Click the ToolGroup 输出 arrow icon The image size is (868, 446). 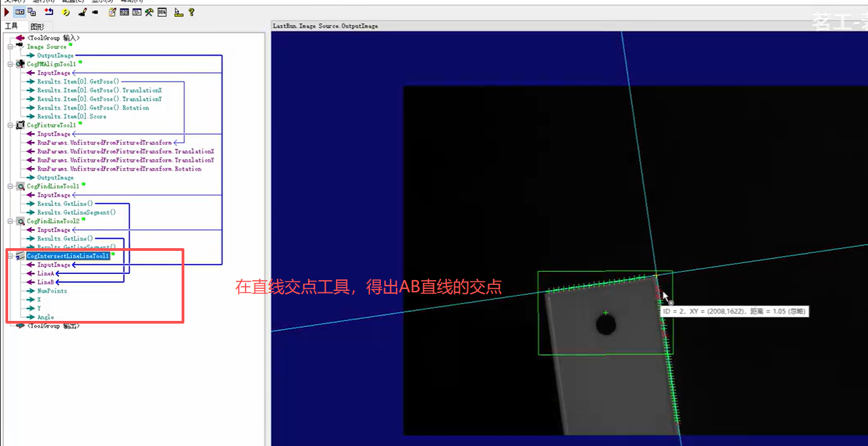tap(20, 326)
